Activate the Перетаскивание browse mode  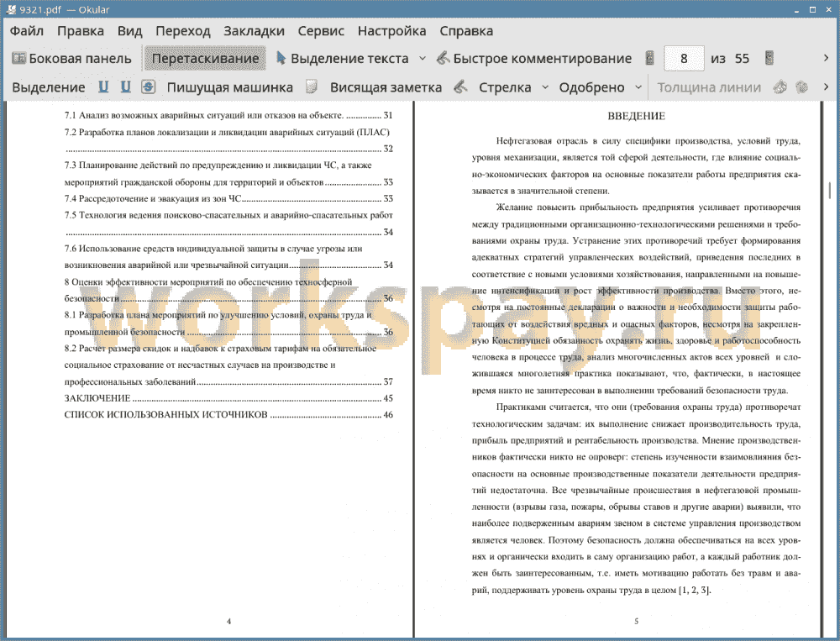pos(205,58)
